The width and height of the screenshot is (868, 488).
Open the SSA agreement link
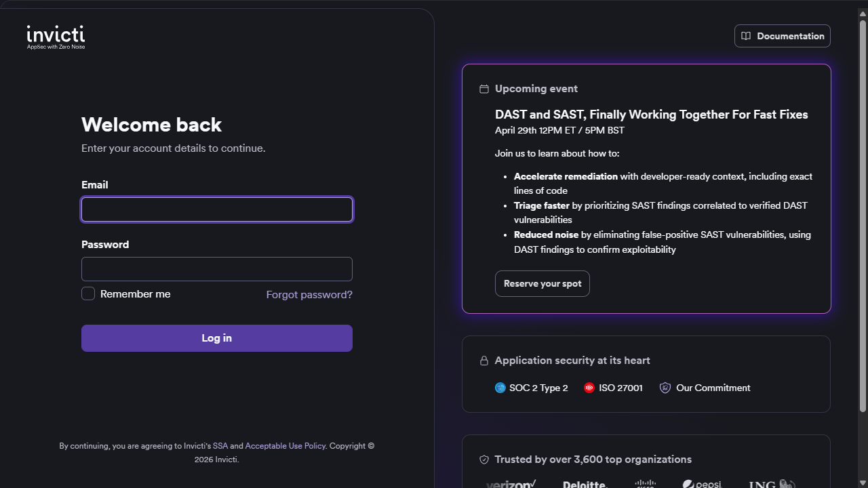tap(220, 446)
